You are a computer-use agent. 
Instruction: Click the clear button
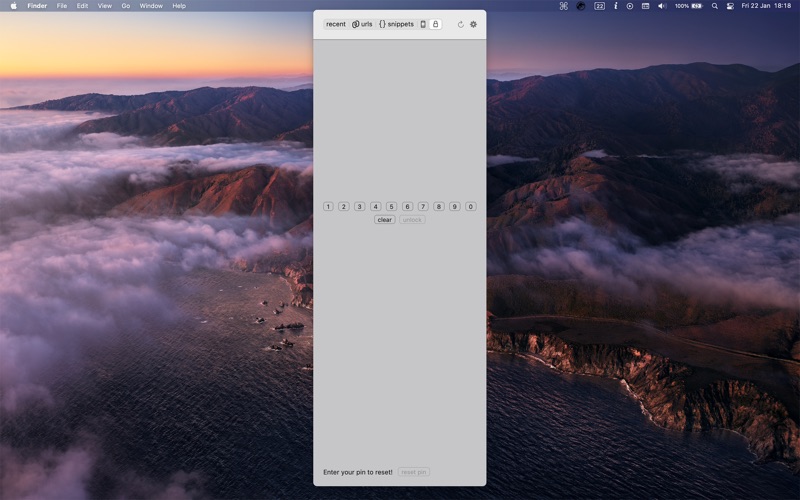pyautogui.click(x=385, y=220)
